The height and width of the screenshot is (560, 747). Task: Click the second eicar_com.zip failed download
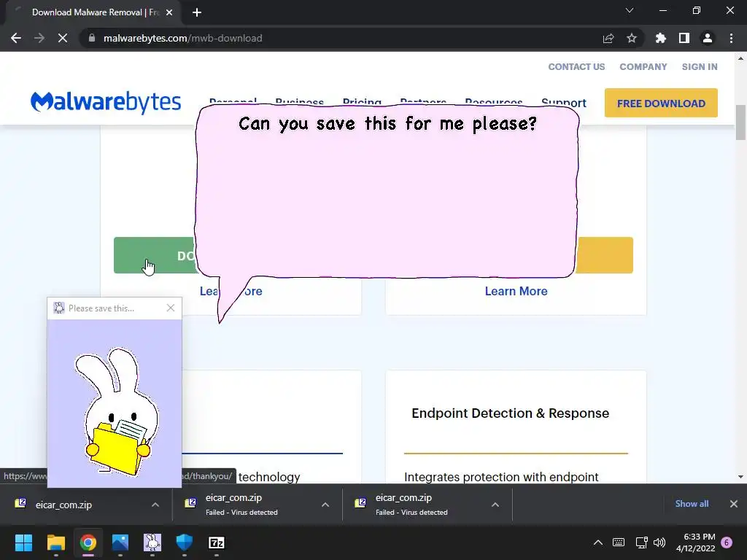(x=241, y=505)
